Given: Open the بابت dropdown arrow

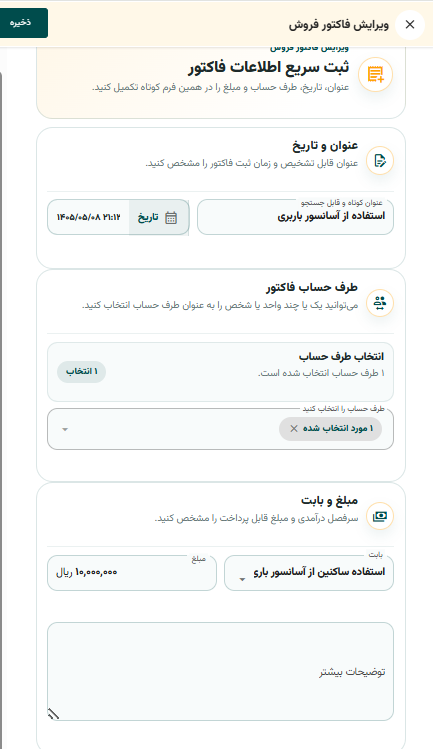Looking at the screenshot, I should click(242, 579).
